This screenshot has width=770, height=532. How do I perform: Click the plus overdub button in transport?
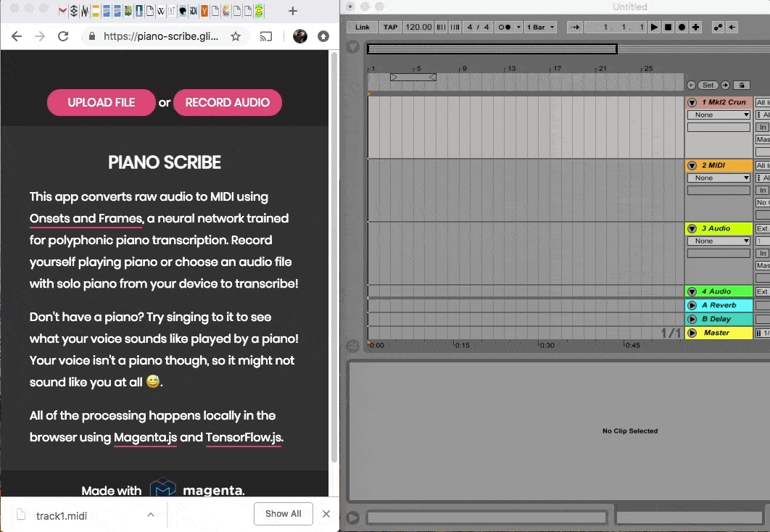[696, 28]
